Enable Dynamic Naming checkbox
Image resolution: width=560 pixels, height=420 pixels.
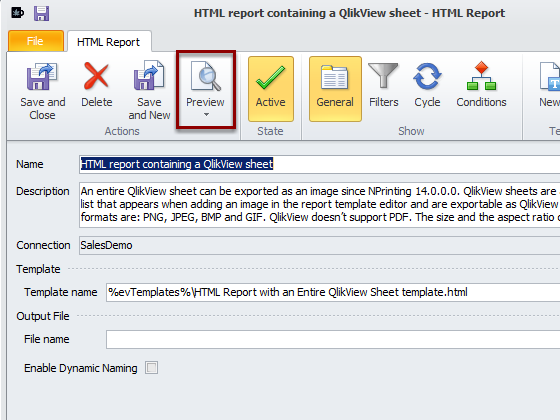pos(151,368)
